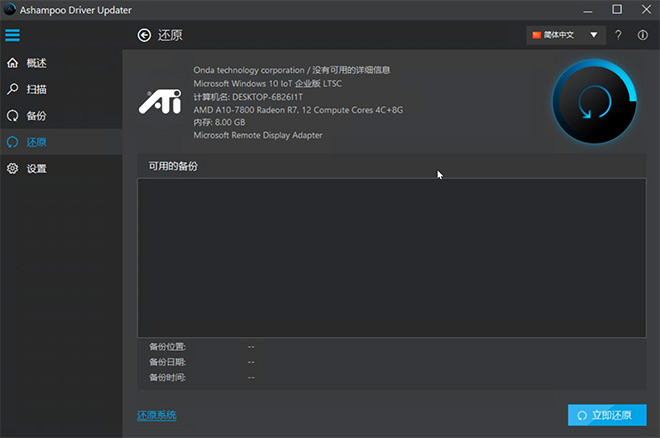The width and height of the screenshot is (660, 438).
Task: Click the 备份位置 label
Action: pos(168,347)
